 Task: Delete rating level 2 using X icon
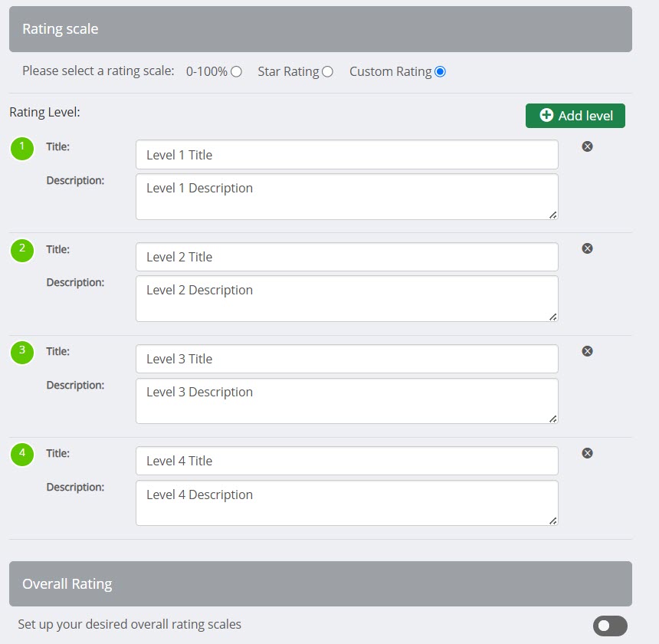(587, 248)
